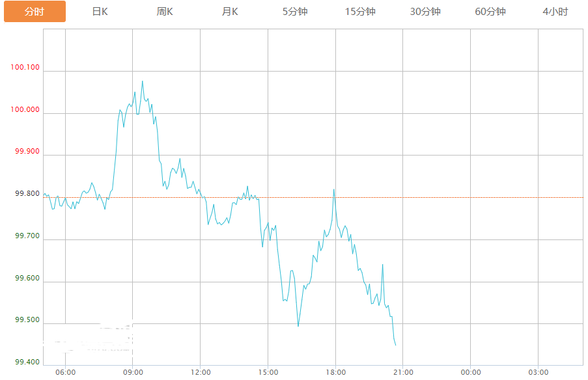Click the 21:00 time axis label
The image size is (588, 380).
pyautogui.click(x=403, y=372)
